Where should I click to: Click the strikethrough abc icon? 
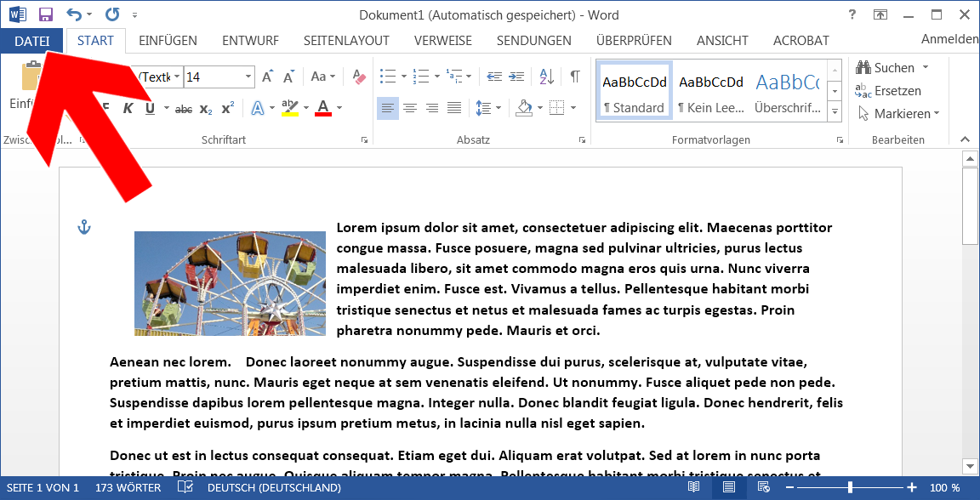[x=184, y=109]
